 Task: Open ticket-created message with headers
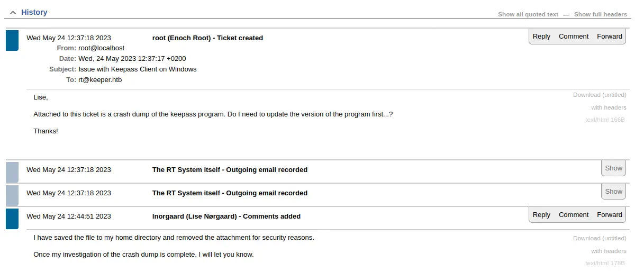[x=609, y=107]
